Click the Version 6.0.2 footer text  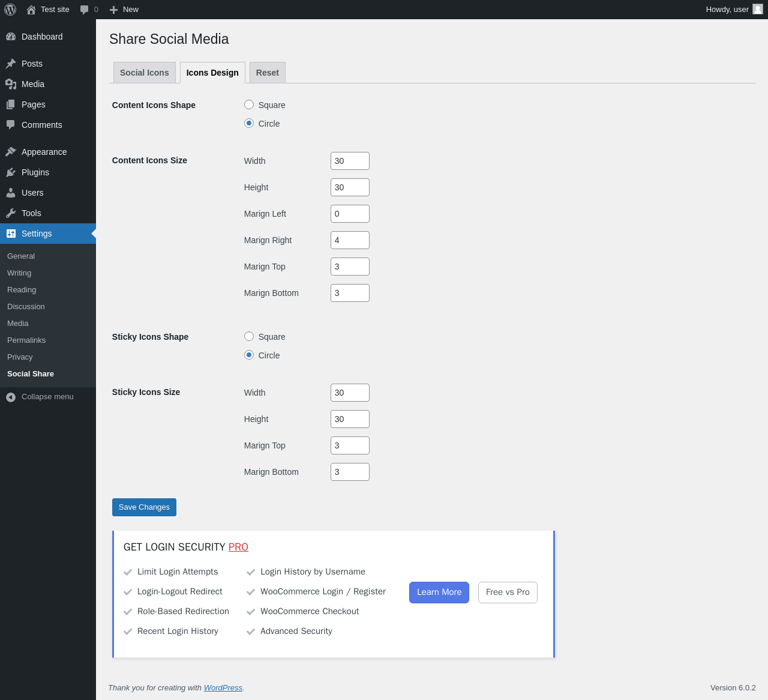(733, 688)
